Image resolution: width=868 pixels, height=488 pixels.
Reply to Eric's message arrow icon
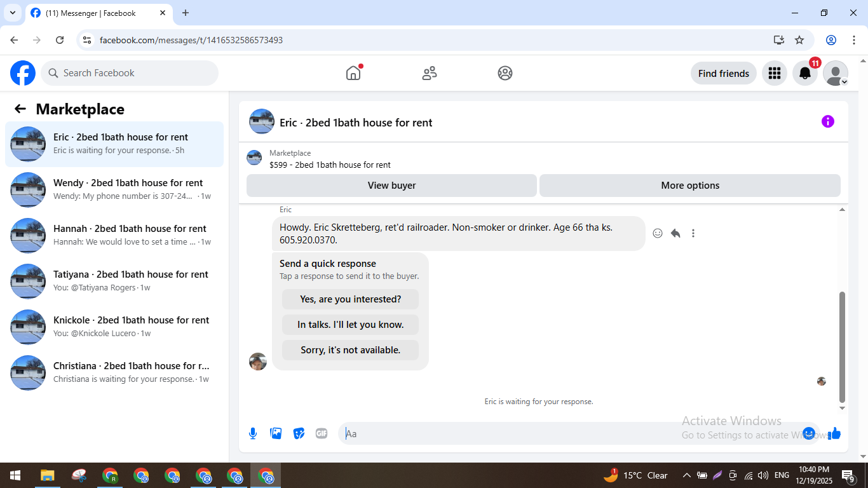pyautogui.click(x=675, y=233)
